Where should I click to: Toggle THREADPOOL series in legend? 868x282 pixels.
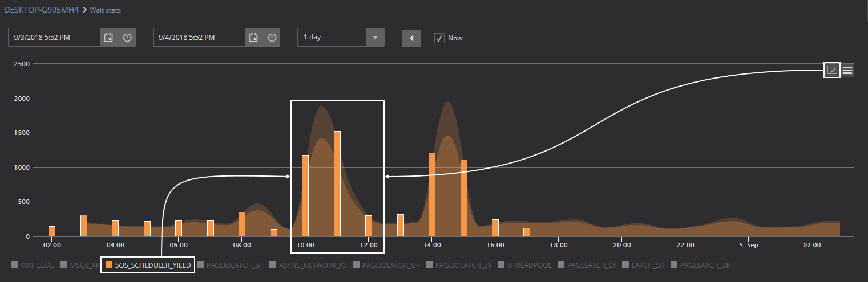click(x=524, y=265)
